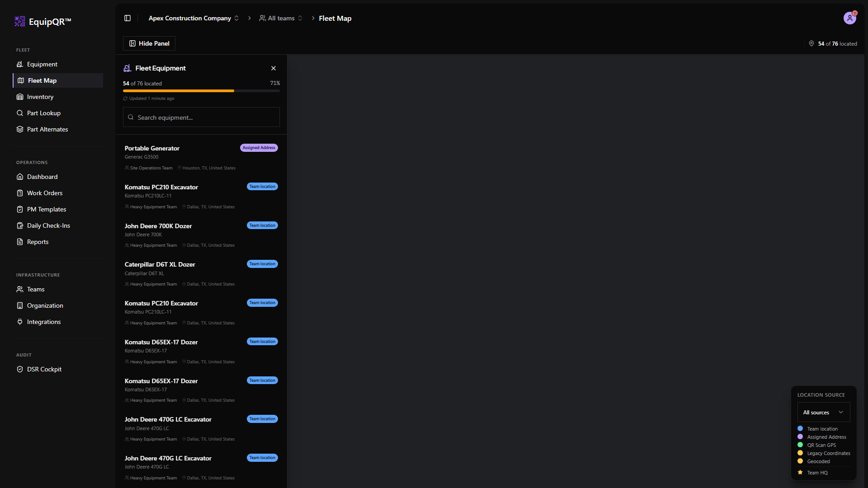
Task: Click the search icon in equipment search
Action: point(131,117)
